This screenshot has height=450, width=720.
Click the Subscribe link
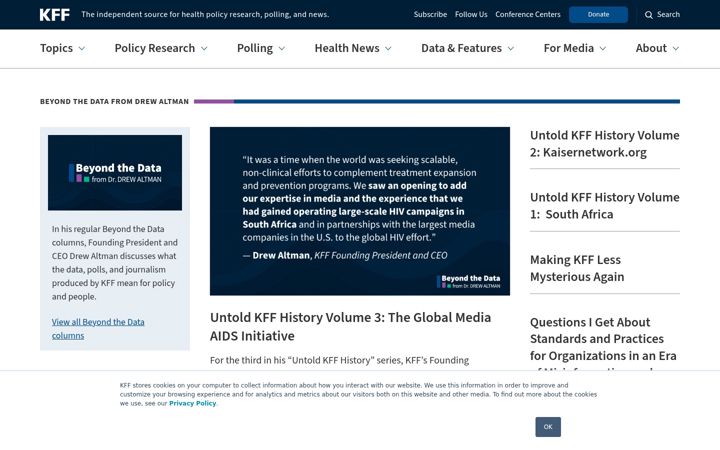click(x=430, y=14)
